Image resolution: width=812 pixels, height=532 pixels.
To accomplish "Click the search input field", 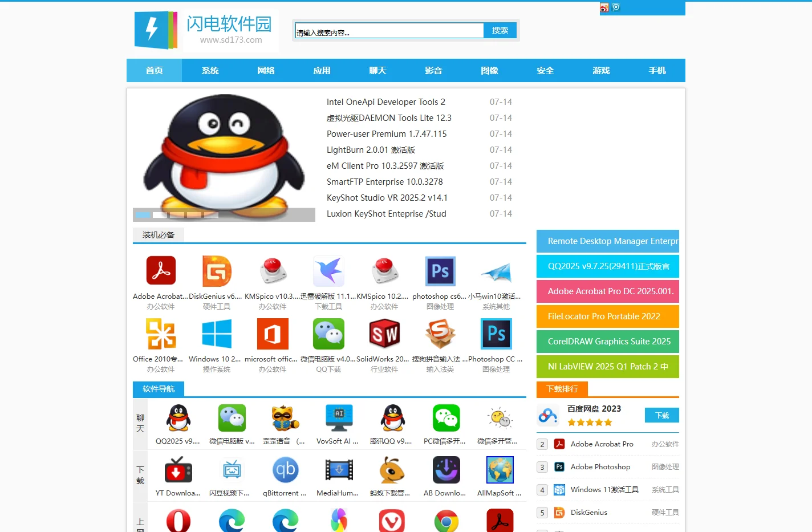I will point(389,31).
